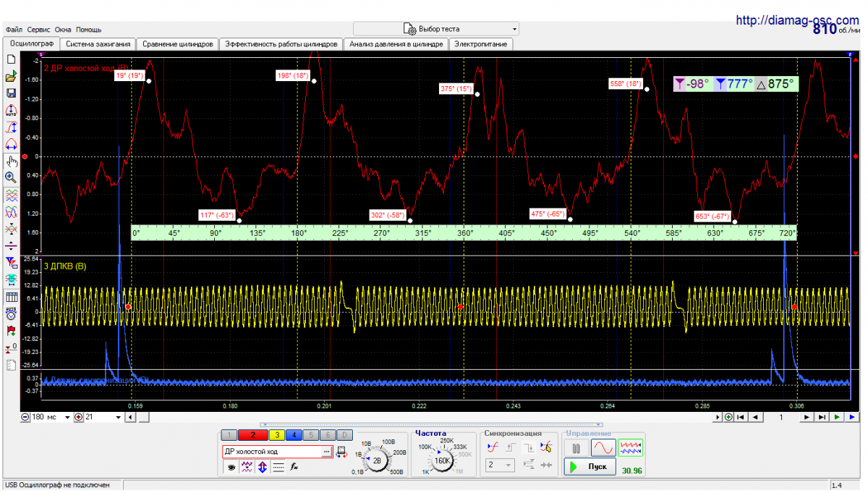
Task: Toggle the eye visibility icon for channel
Action: point(231,468)
